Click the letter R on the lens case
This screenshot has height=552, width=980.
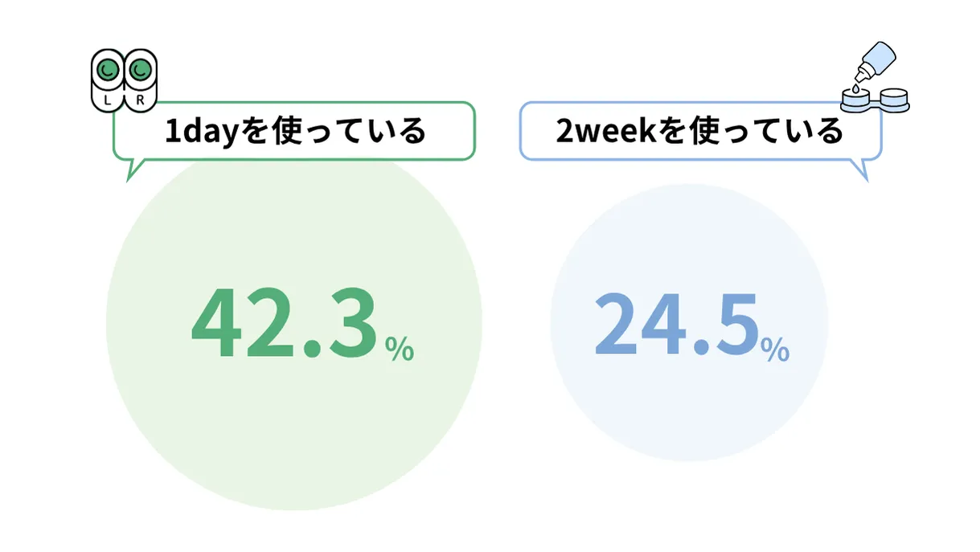[141, 100]
